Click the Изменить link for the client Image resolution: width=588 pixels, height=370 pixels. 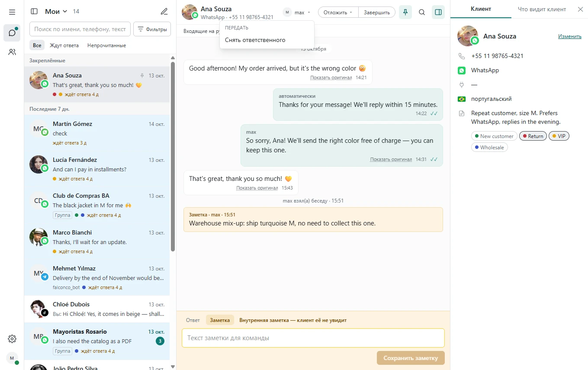[570, 36]
